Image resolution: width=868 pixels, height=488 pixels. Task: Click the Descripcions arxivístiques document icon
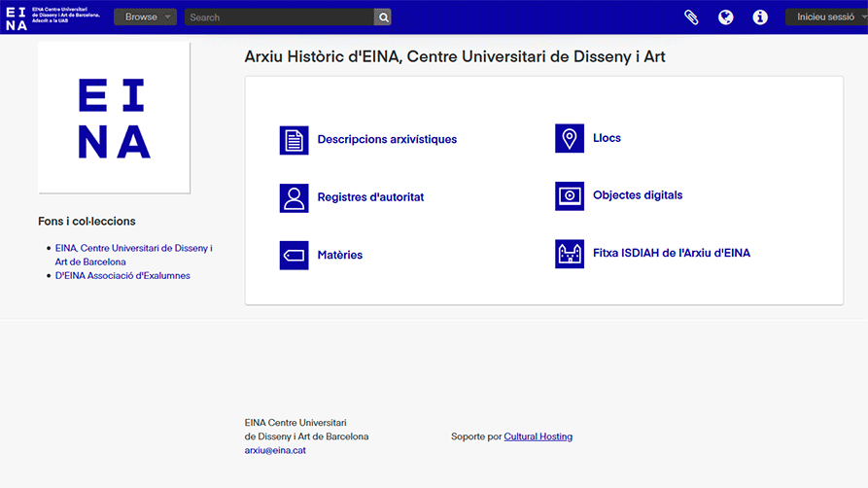click(x=294, y=140)
